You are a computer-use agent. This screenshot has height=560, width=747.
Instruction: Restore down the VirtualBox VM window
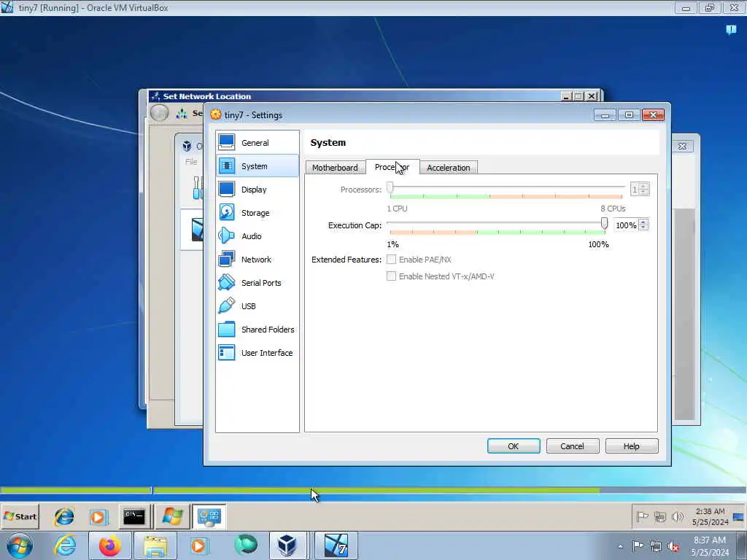[709, 8]
